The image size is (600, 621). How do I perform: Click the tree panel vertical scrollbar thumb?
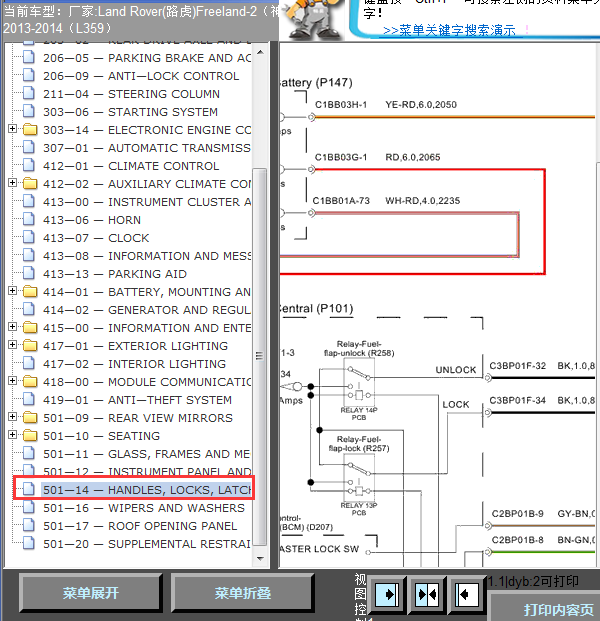259,356
